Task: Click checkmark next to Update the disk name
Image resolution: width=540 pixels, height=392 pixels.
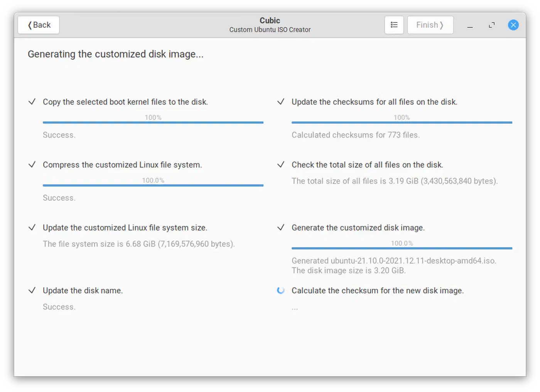Action: 32,291
